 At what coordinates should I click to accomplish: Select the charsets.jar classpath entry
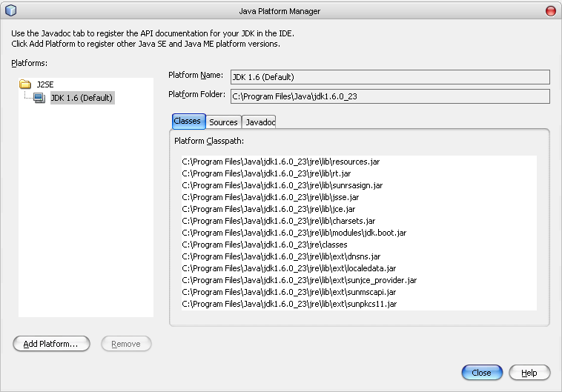tap(278, 221)
